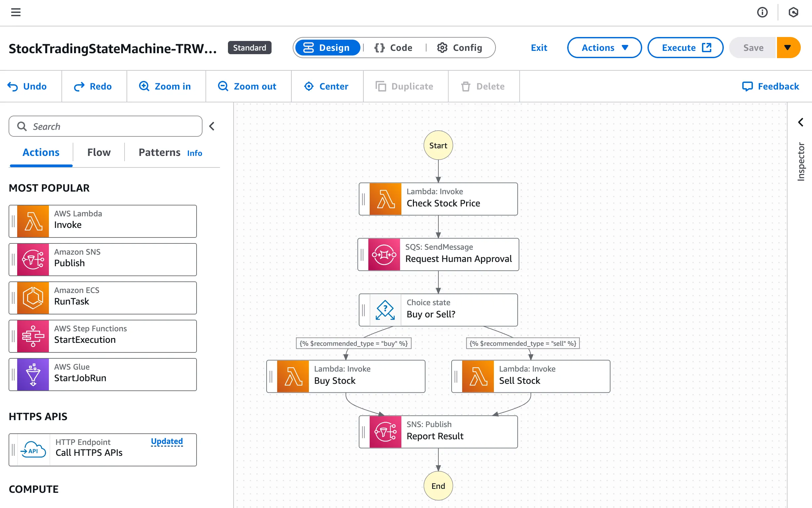Select the Design mode toggle
This screenshot has height=508, width=812.
tap(327, 48)
